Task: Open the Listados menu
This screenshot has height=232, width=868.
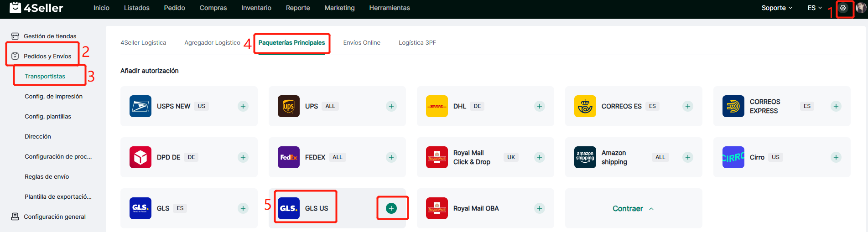Action: (x=137, y=8)
